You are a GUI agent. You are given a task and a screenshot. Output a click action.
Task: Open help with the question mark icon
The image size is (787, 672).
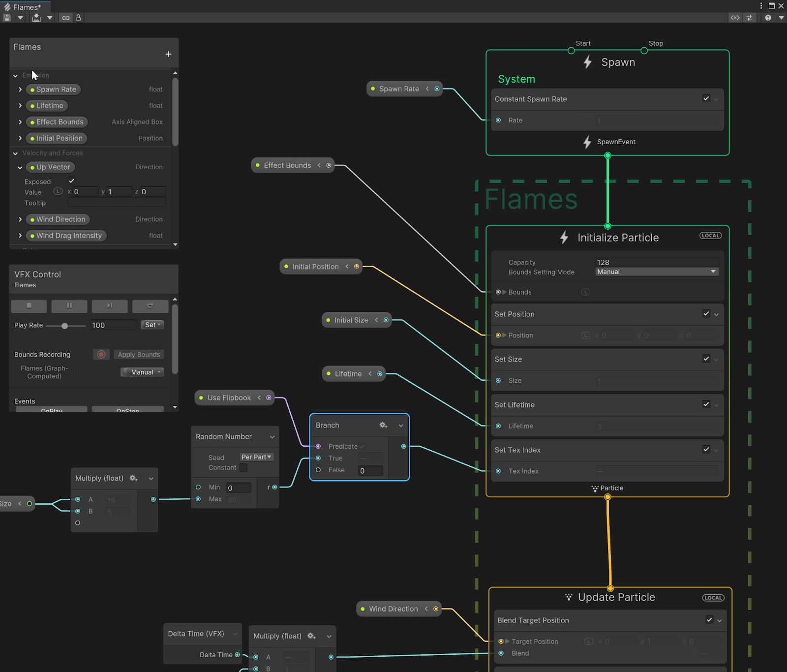[768, 17]
